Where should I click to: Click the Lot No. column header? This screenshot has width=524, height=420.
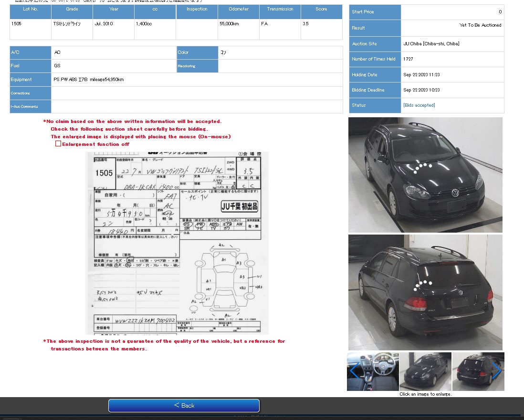coord(31,9)
